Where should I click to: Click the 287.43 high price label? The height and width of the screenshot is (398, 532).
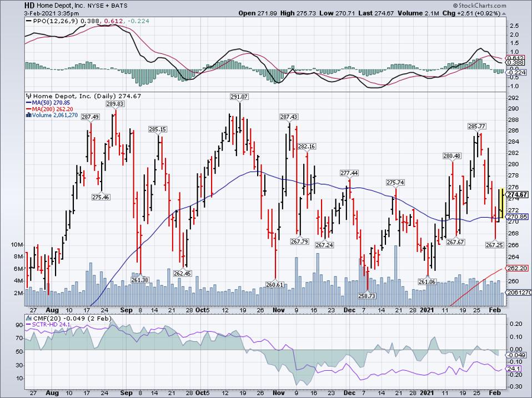(288, 117)
